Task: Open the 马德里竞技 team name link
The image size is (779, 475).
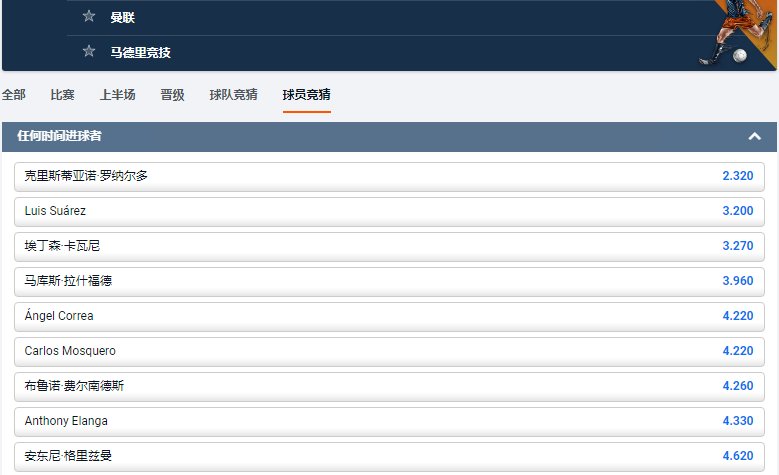Action: 141,52
